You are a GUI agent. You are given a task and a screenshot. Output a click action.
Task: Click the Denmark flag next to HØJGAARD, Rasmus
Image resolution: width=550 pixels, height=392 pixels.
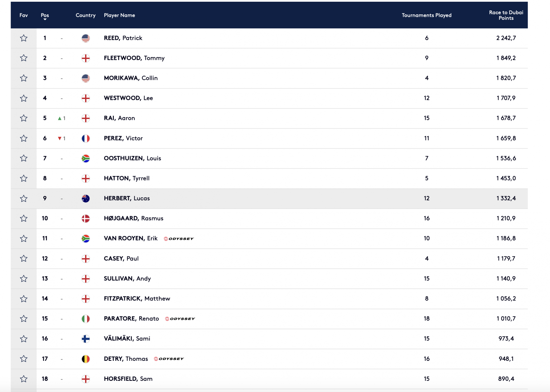86,218
